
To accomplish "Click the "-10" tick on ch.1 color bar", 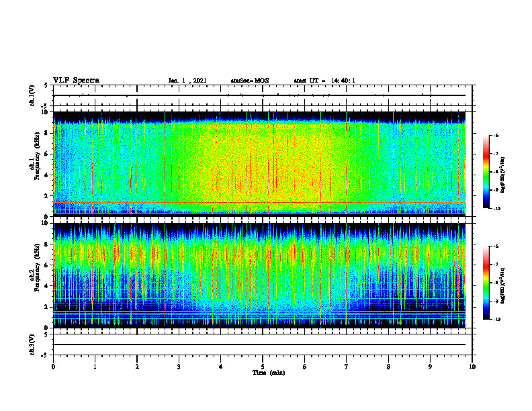I will point(496,209).
